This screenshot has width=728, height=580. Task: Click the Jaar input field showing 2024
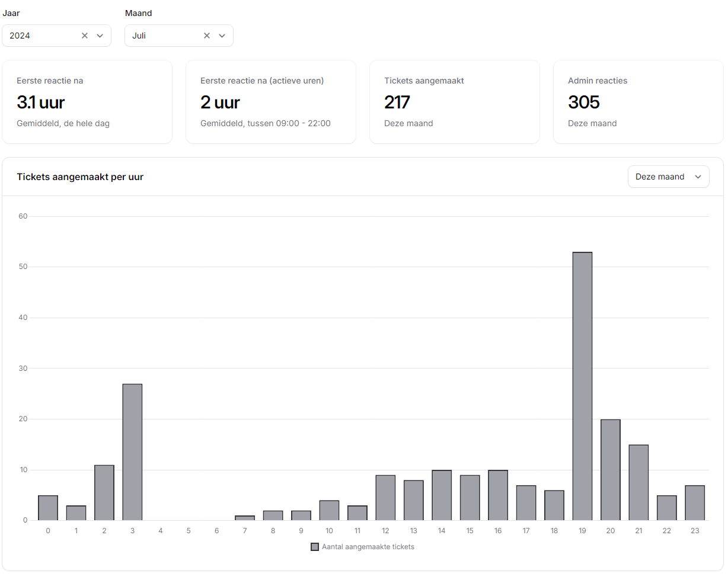pyautogui.click(x=41, y=36)
